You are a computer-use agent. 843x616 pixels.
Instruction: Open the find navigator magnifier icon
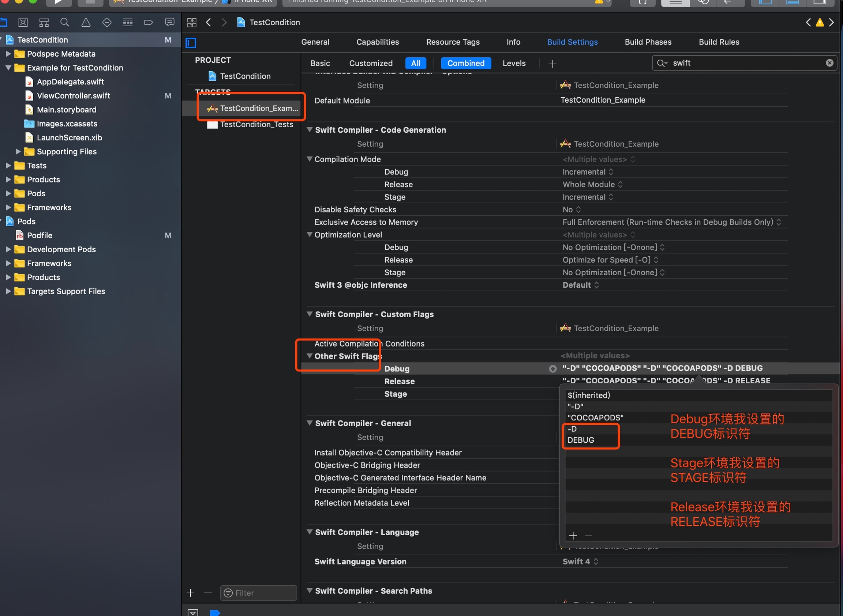click(x=64, y=22)
